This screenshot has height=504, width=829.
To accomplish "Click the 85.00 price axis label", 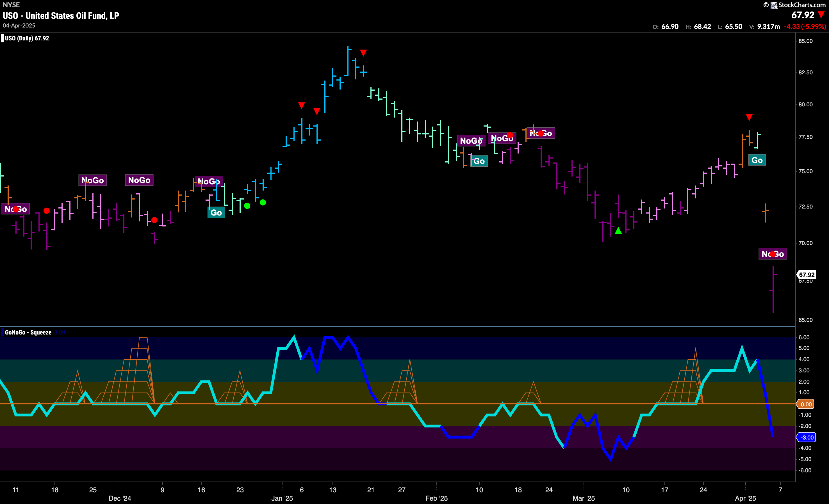I will point(805,41).
